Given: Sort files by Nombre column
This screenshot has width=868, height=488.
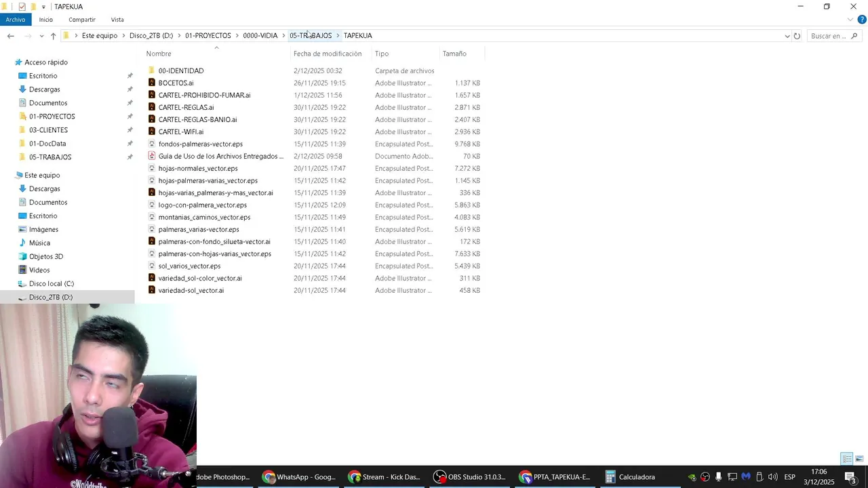Looking at the screenshot, I should (x=159, y=54).
